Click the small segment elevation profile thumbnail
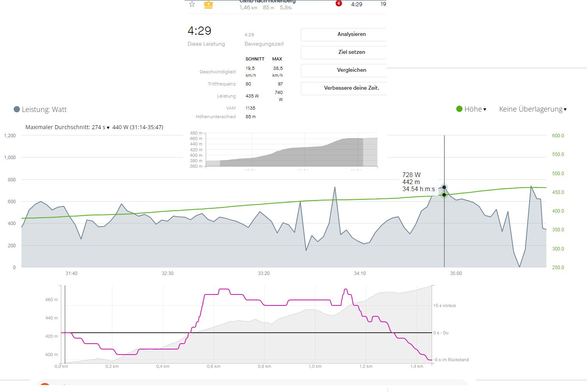 click(x=291, y=150)
